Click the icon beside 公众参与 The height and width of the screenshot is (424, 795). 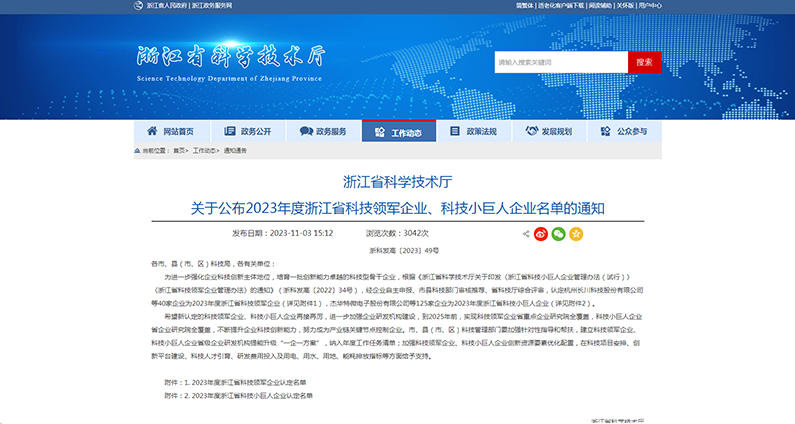coord(605,131)
